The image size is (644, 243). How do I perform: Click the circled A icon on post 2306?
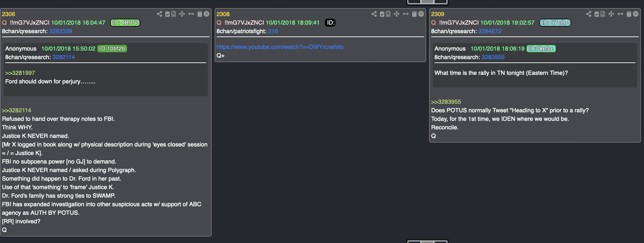pyautogui.click(x=207, y=14)
